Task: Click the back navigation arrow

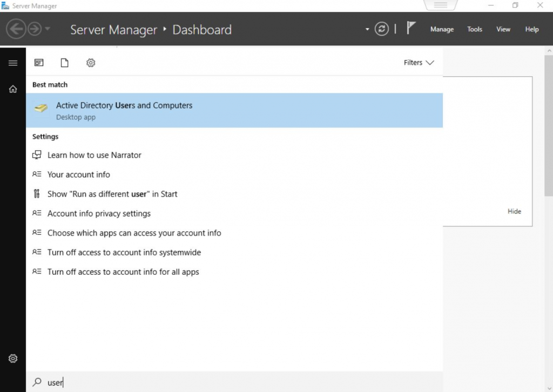Action: [x=16, y=29]
